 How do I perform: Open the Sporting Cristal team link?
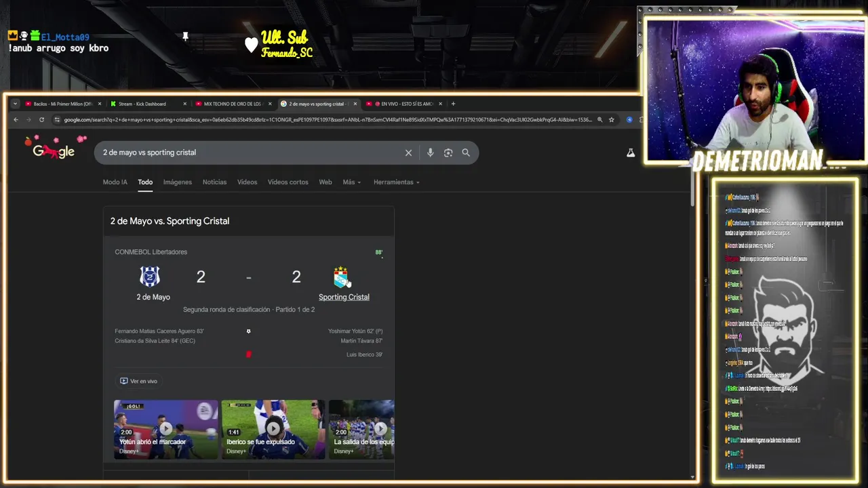(x=344, y=297)
